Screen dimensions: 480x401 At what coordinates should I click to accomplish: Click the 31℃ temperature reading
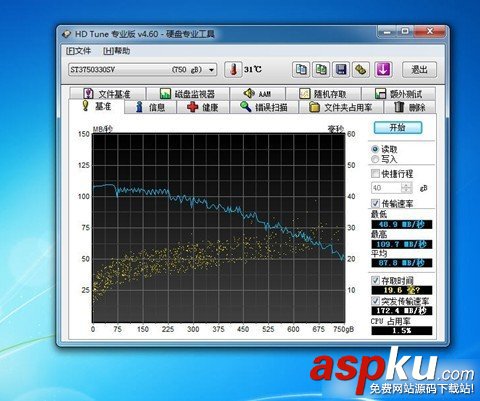tap(253, 70)
